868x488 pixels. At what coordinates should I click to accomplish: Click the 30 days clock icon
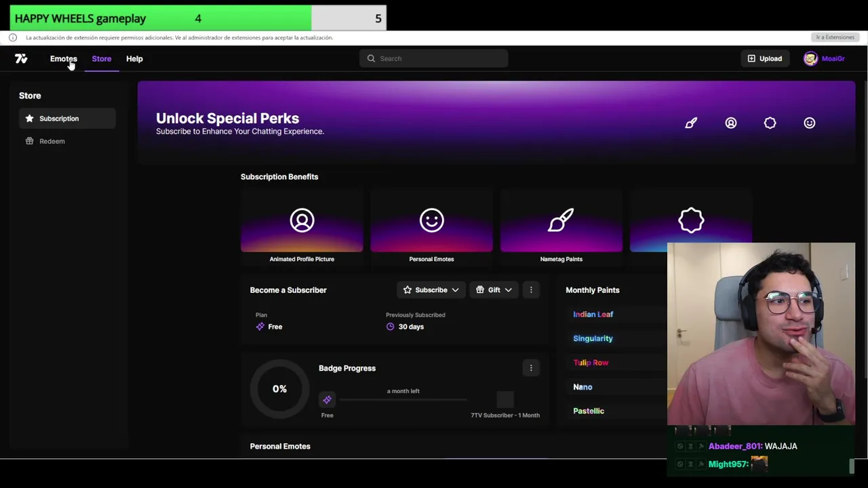point(390,327)
